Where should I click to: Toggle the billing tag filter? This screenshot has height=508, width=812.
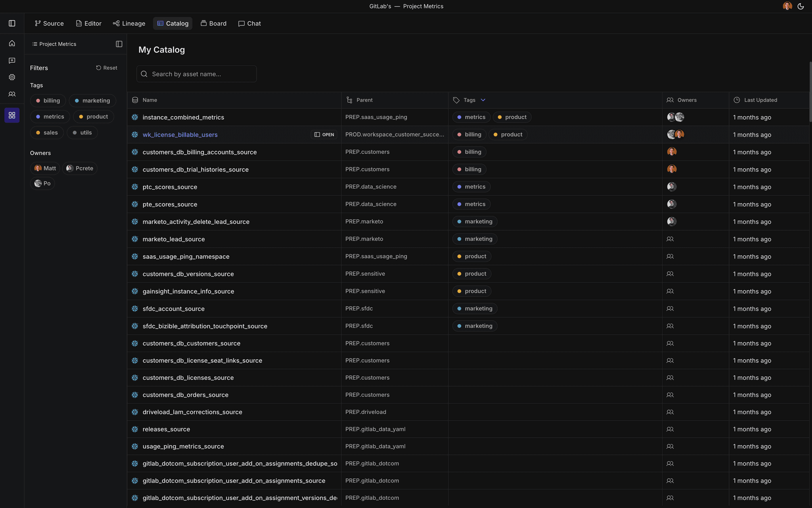[x=48, y=100]
